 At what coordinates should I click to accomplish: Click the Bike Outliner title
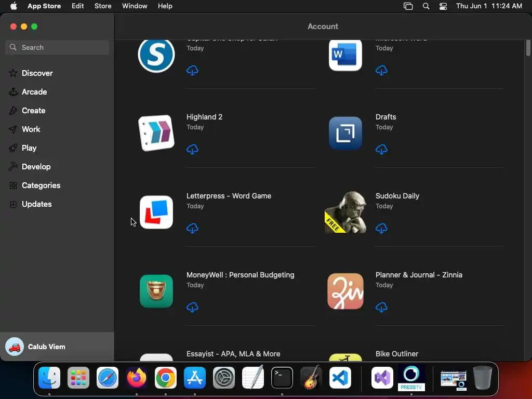(396, 353)
